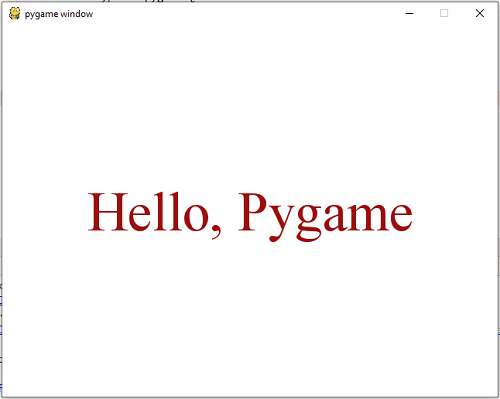Click the pygame snake icon in title bar
500x399 pixels.
click(14, 13)
